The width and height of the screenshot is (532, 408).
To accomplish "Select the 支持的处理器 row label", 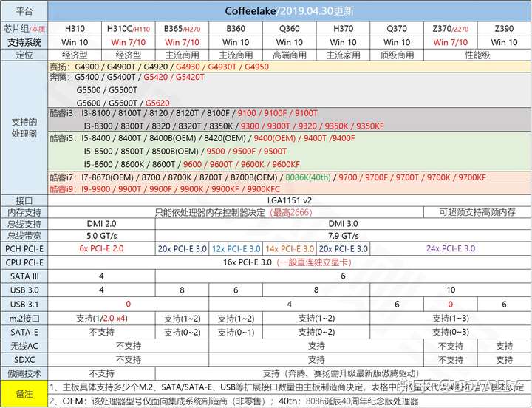I will 24,128.
